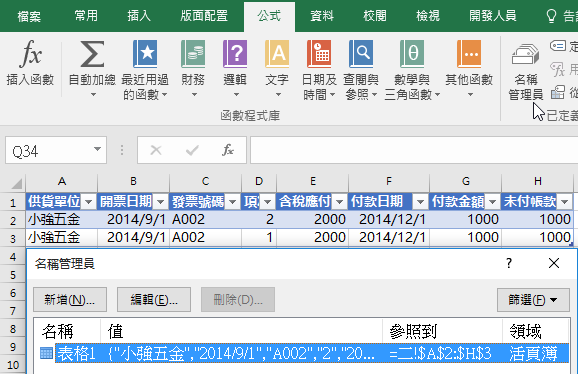Open the 供貨單位 column filter dropdown
Screen dimensions: 578x374
88,202
